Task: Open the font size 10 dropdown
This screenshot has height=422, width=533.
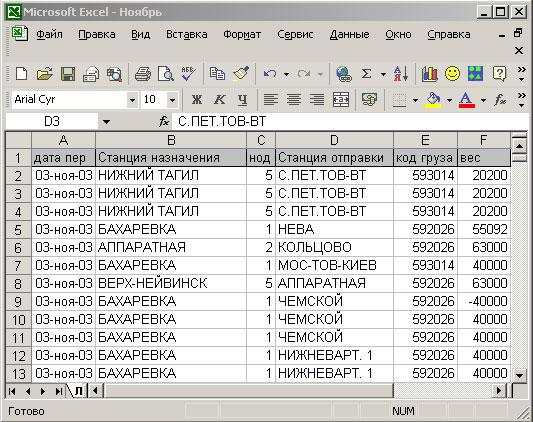Action: point(172,100)
